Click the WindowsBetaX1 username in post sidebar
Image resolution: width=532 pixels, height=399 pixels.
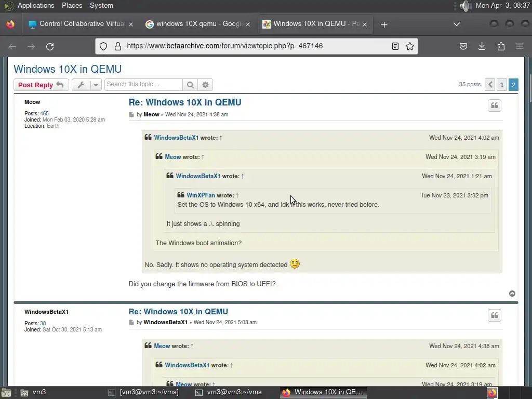coord(46,312)
